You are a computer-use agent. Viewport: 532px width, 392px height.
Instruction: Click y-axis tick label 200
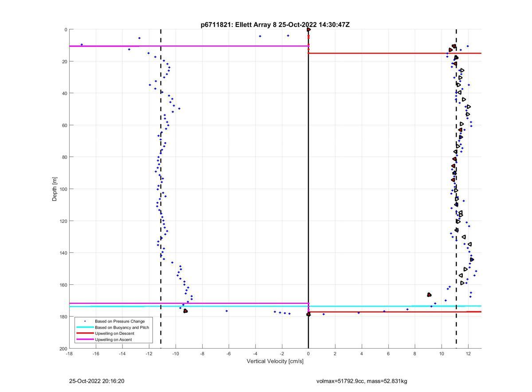coord(63,349)
